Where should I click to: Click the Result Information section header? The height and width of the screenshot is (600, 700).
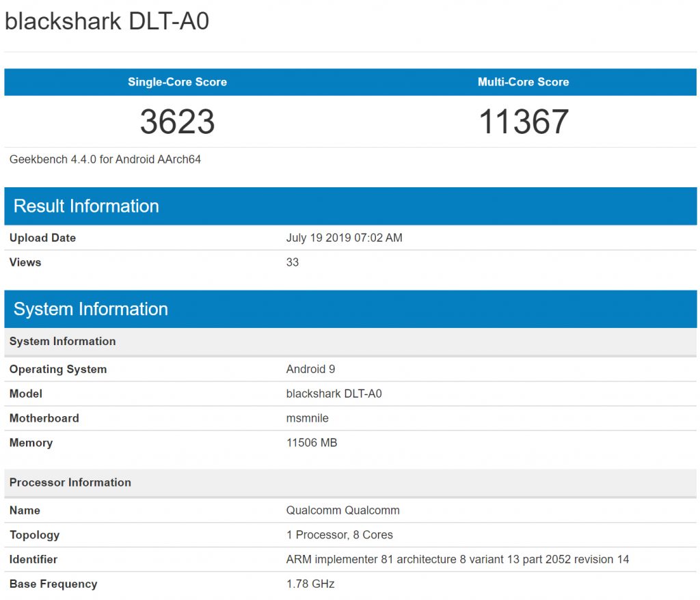pos(86,206)
